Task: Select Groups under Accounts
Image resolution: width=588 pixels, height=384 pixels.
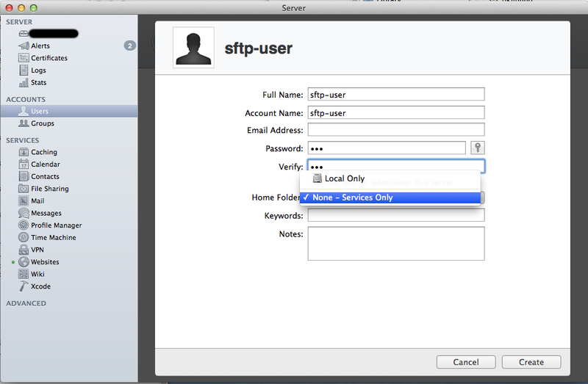Action: coord(42,123)
